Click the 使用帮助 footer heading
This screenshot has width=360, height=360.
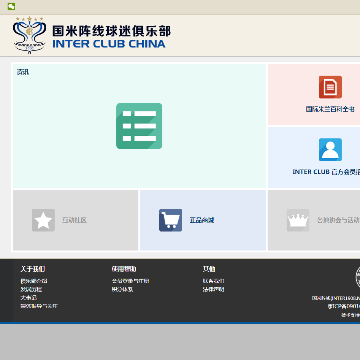click(124, 269)
